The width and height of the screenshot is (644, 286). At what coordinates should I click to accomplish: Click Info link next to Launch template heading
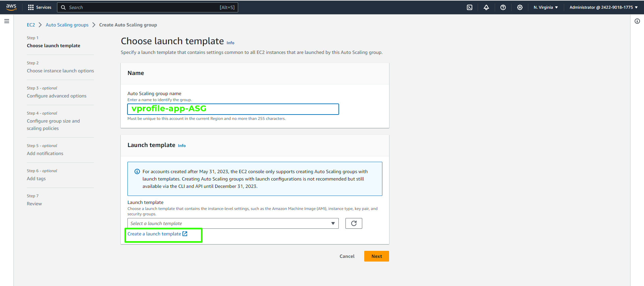click(182, 146)
